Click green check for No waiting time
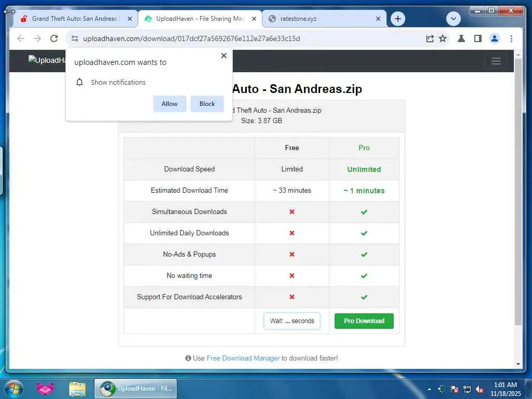532x399 pixels. 364,276
